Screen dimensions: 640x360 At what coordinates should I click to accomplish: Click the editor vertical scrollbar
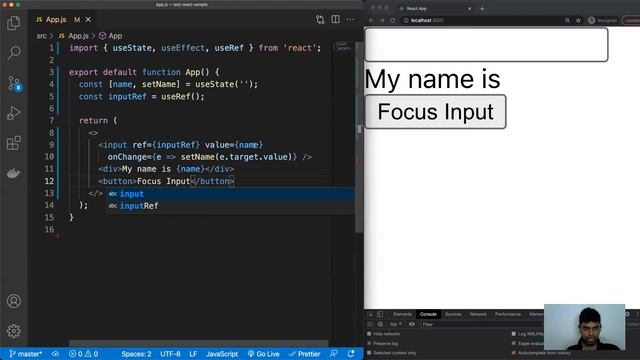tap(359, 137)
